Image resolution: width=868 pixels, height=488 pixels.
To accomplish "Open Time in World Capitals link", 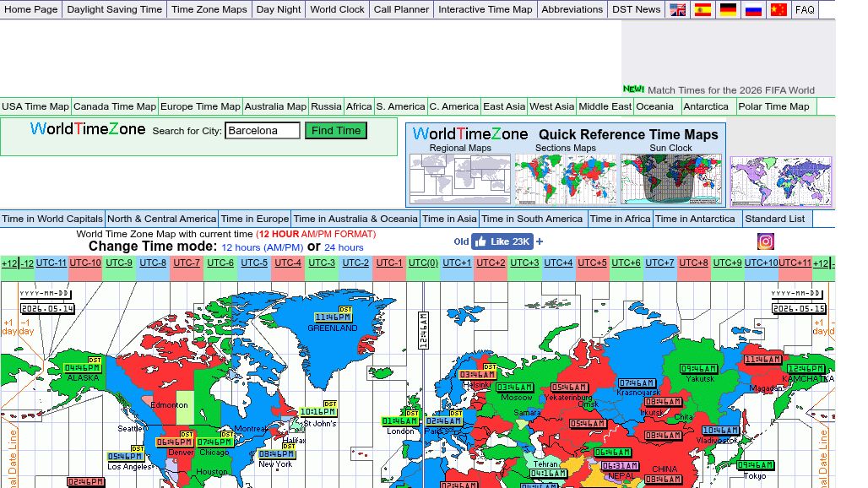I will click(x=52, y=219).
